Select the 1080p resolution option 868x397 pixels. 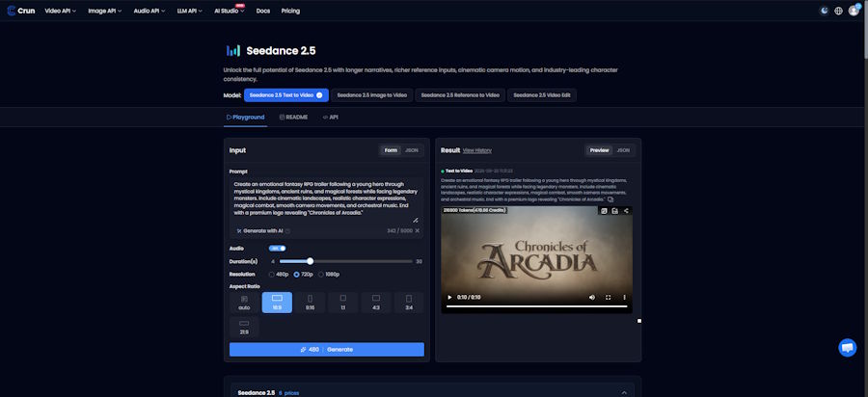[x=329, y=275]
